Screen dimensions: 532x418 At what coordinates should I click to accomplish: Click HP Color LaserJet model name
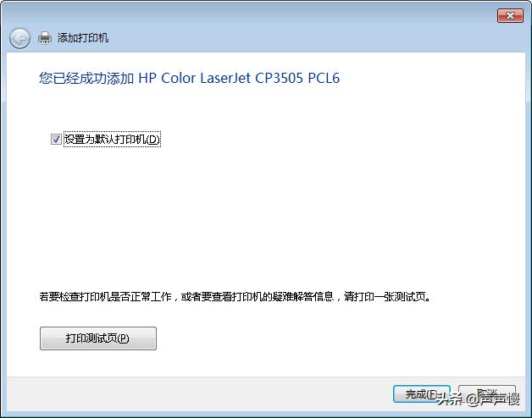(195, 78)
